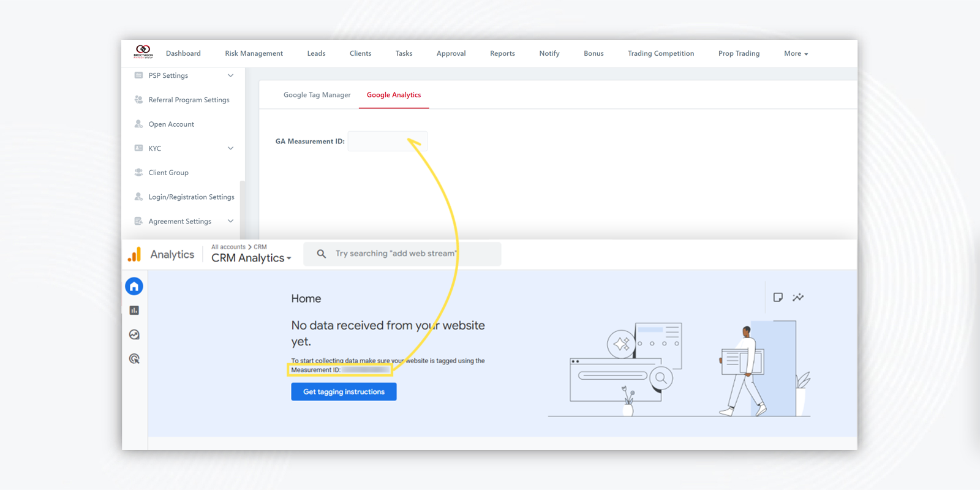Go to the Prop Trading section
This screenshot has width=980, height=490.
(739, 53)
